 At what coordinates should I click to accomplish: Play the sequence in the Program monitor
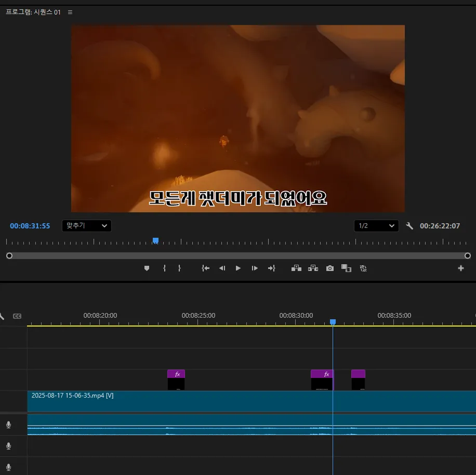point(238,268)
